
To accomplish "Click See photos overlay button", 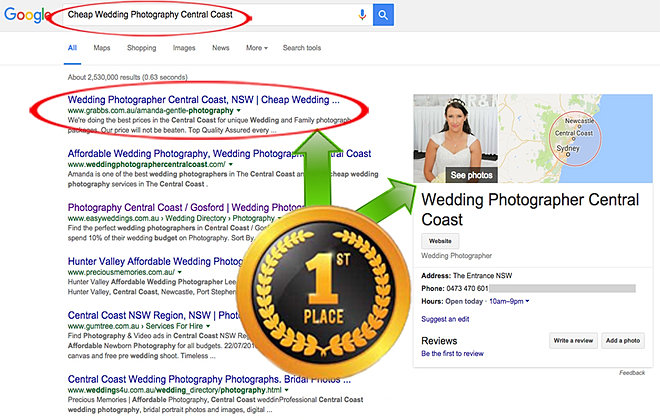I will (x=471, y=175).
